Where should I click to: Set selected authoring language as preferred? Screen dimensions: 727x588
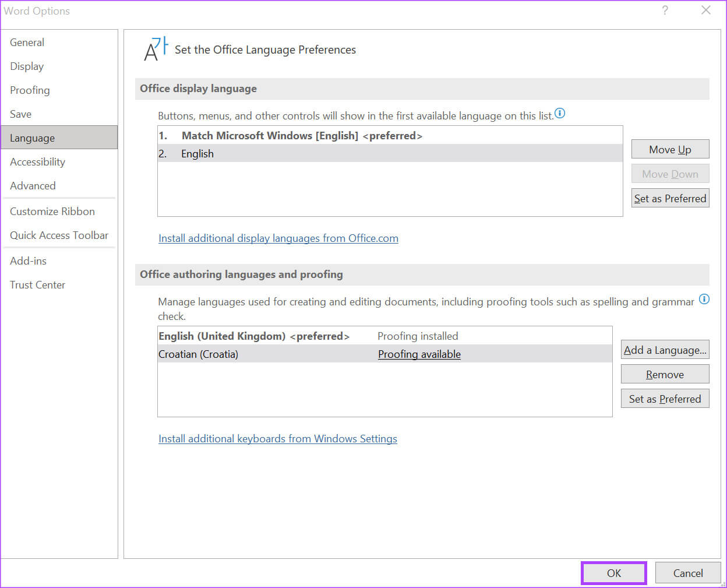[665, 399]
